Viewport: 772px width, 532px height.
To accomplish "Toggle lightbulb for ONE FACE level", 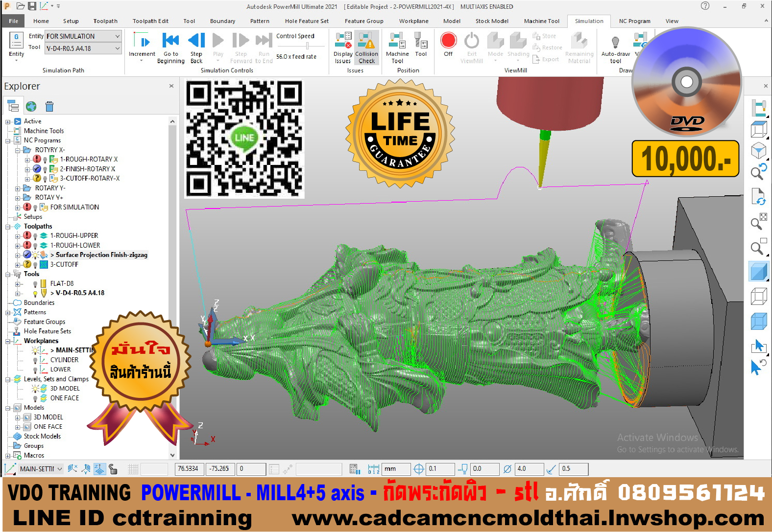I will (x=35, y=398).
